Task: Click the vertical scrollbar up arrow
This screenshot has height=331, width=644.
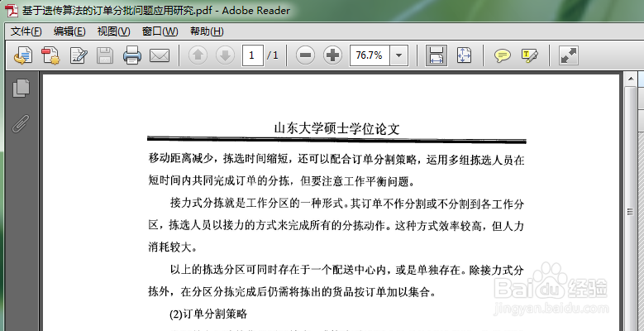Action: coord(630,79)
